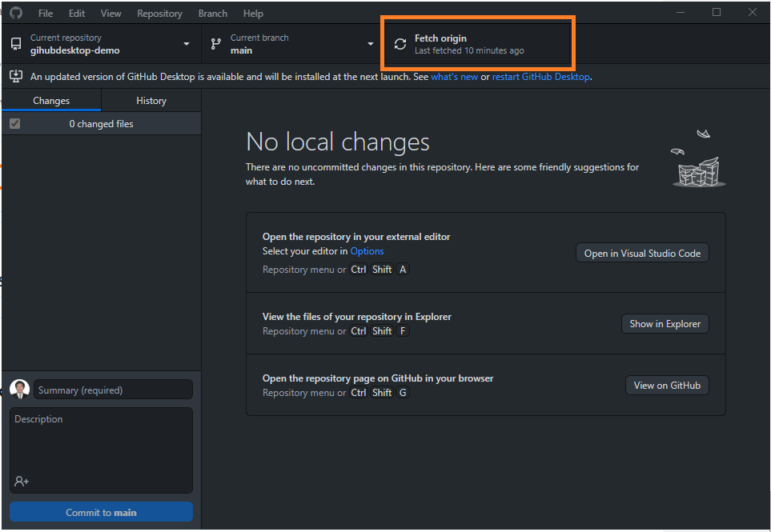Image resolution: width=771 pixels, height=532 pixels.
Task: Open the Edit menu
Action: point(77,14)
